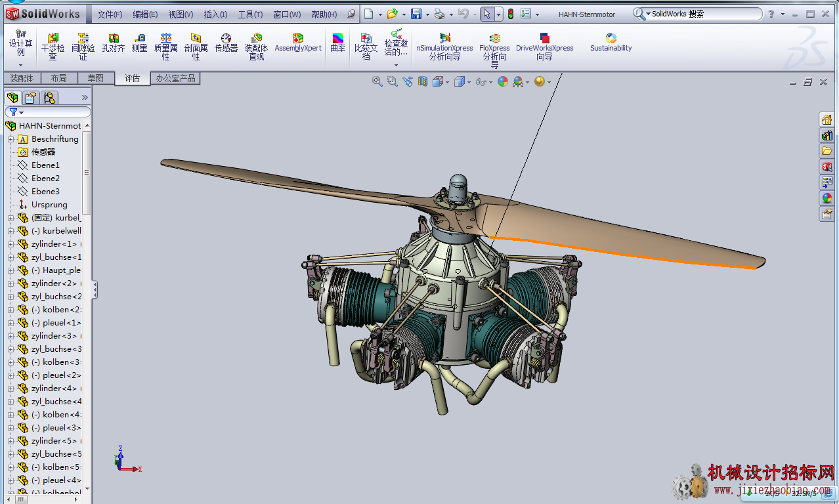Select the 测量 measure tool

139,43
